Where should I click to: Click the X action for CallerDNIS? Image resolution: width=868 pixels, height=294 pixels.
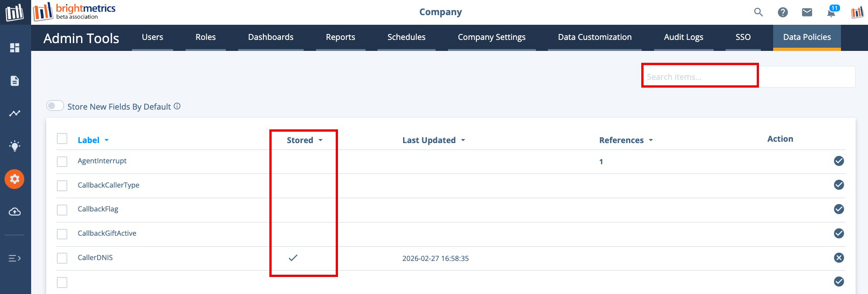click(x=839, y=258)
